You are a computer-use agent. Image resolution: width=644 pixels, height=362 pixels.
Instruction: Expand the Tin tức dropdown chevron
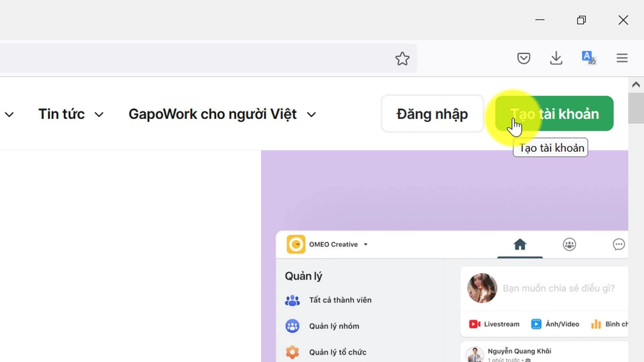coord(99,115)
